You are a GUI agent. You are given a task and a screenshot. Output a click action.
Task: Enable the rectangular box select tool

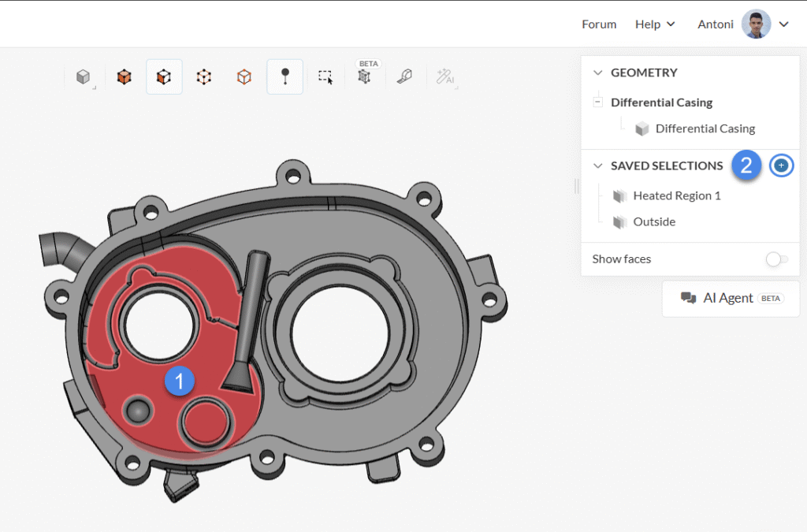click(325, 76)
